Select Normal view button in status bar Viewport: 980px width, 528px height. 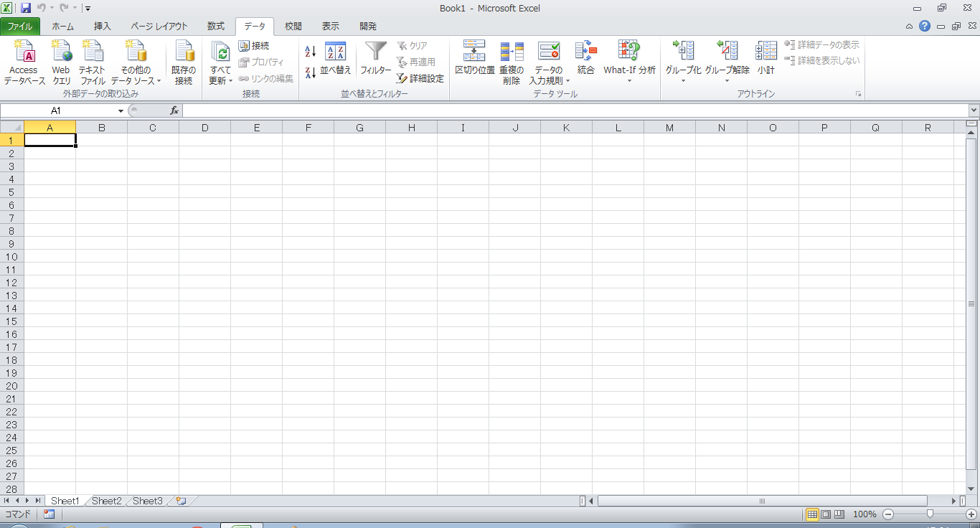(x=813, y=514)
